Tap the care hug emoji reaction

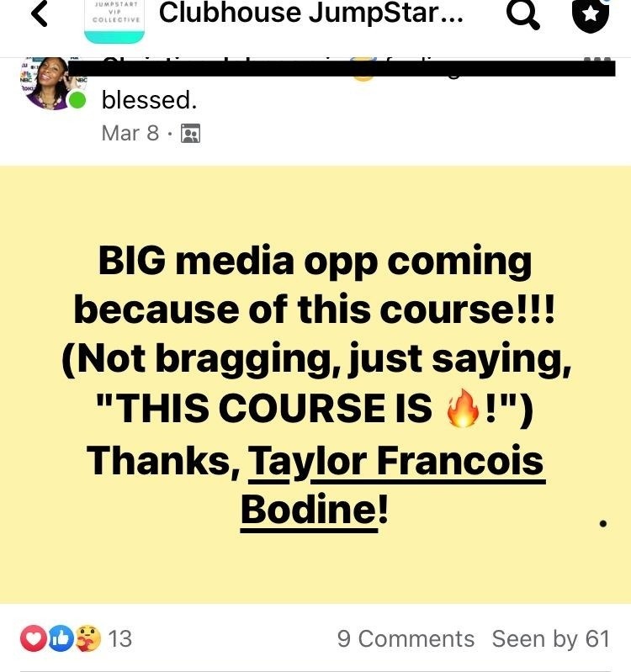[x=88, y=638]
